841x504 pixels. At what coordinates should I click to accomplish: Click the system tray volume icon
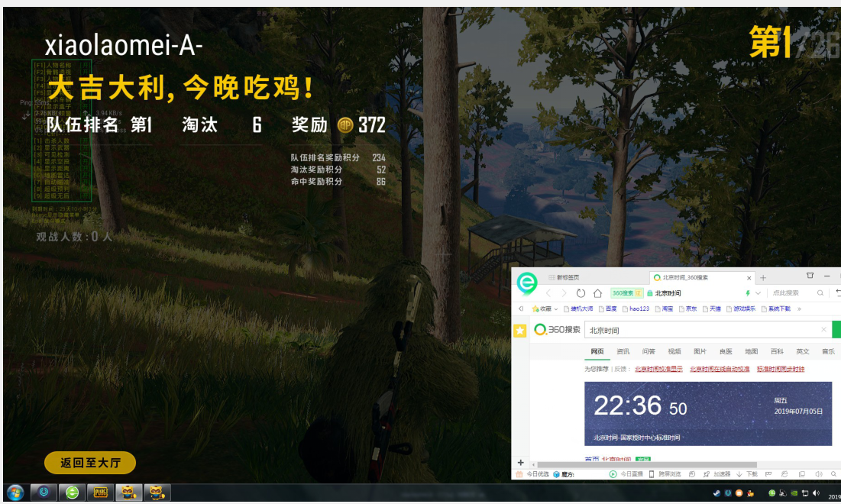(816, 493)
